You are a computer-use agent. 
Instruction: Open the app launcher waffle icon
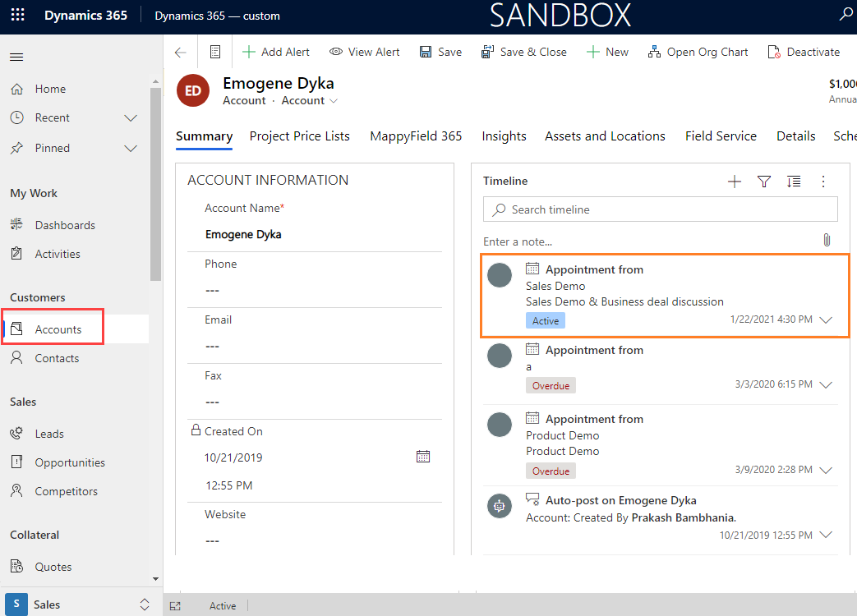coord(17,16)
